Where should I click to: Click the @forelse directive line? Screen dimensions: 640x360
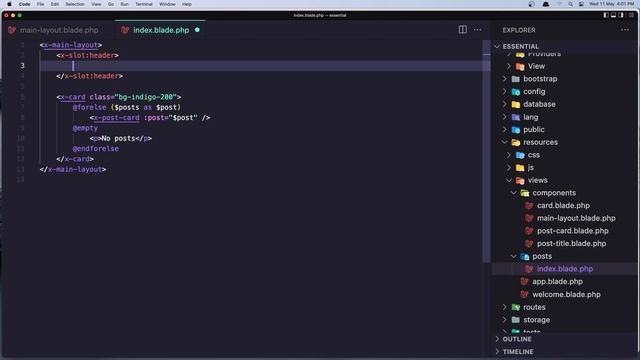(127, 107)
